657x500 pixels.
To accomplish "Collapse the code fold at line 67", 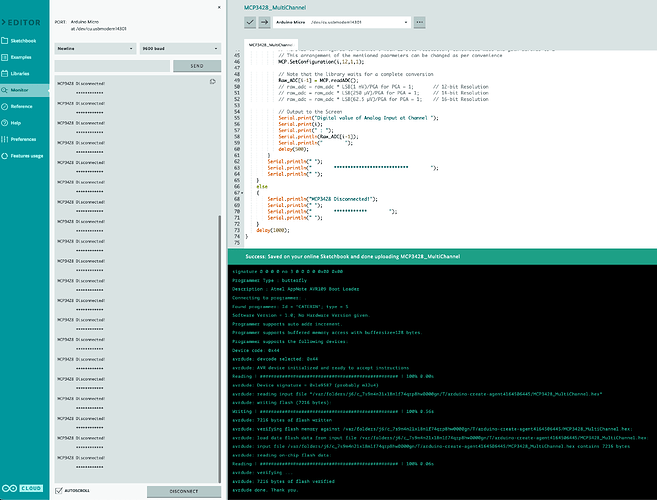I will [242, 193].
